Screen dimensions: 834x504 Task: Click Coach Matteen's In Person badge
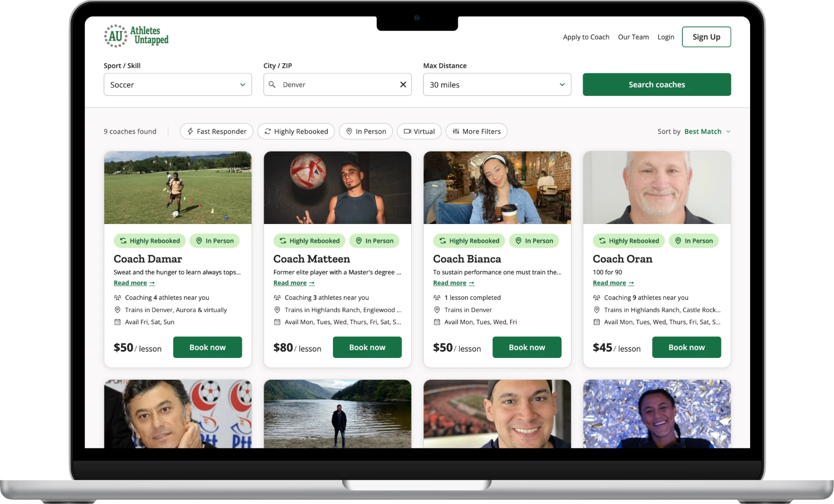[x=374, y=241]
